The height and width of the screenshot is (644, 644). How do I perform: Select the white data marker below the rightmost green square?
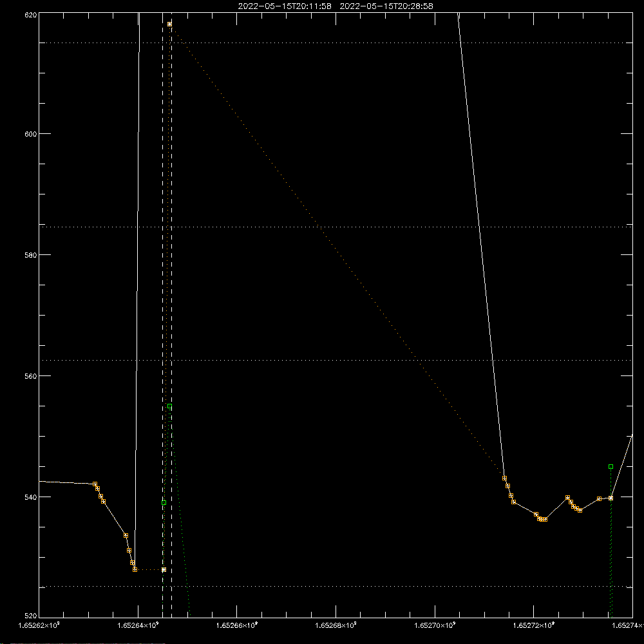611,498
